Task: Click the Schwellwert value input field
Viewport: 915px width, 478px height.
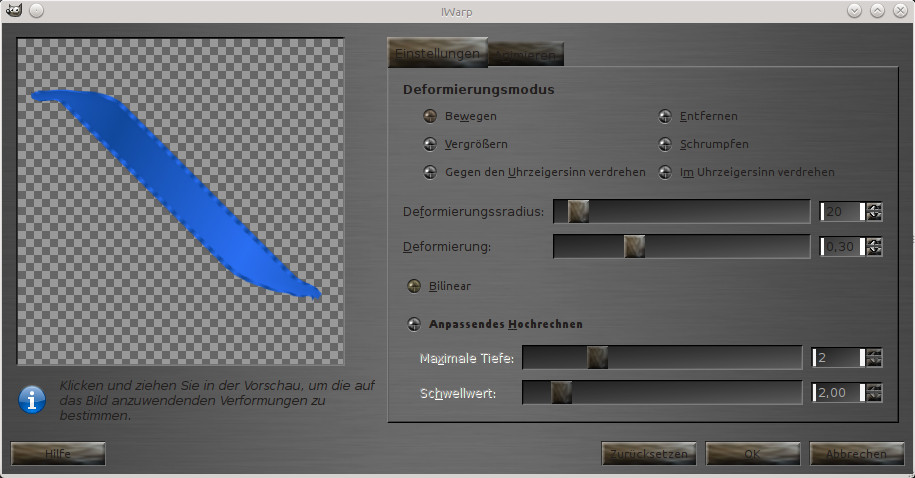Action: 840,393
